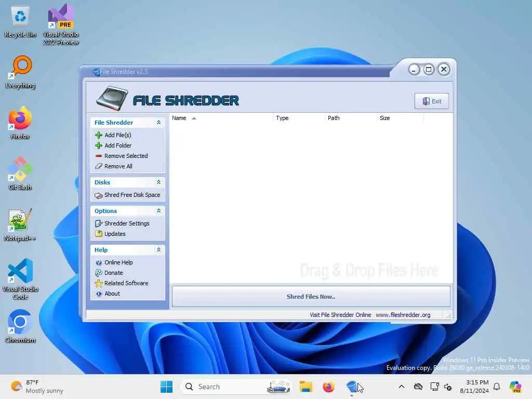
Task: Collapse the File Shredder sidebar section
Action: tap(158, 123)
